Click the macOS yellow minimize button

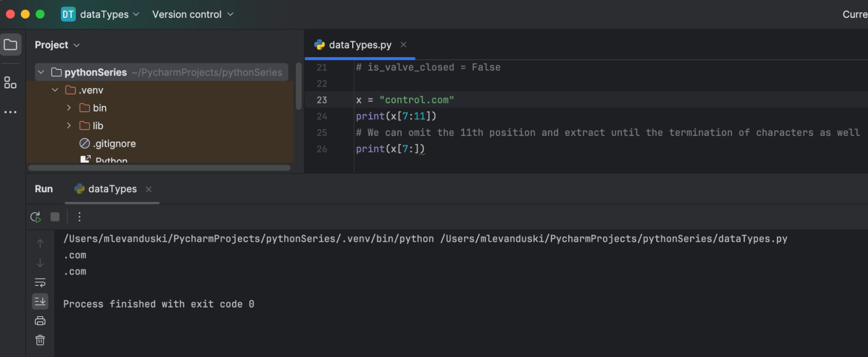25,14
